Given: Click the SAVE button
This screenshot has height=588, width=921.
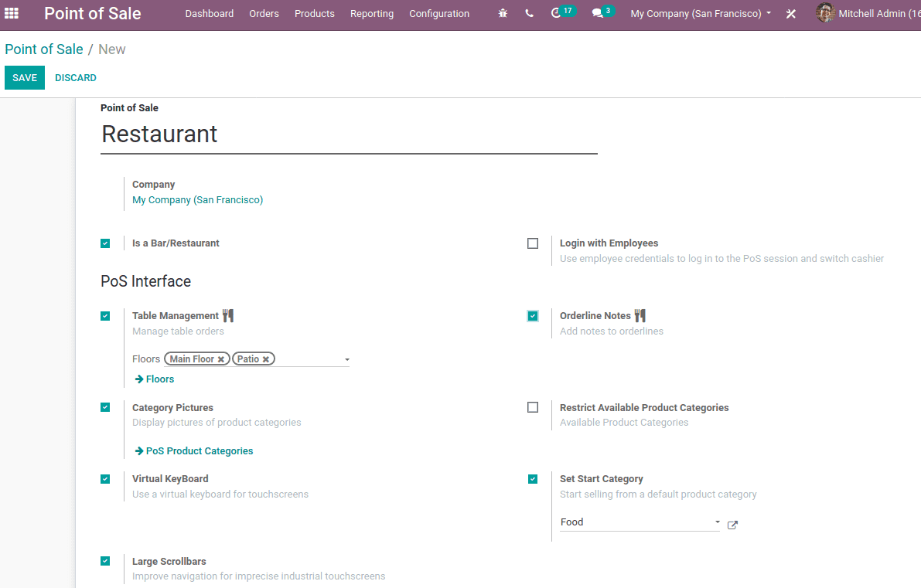Looking at the screenshot, I should coord(25,77).
